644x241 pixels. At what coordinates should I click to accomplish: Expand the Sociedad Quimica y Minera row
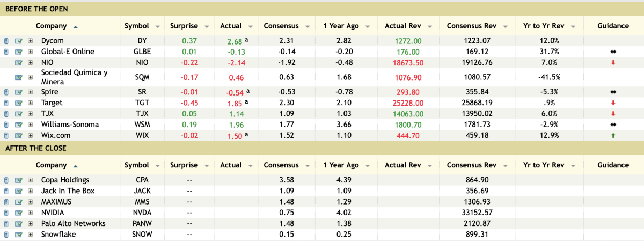(31, 77)
